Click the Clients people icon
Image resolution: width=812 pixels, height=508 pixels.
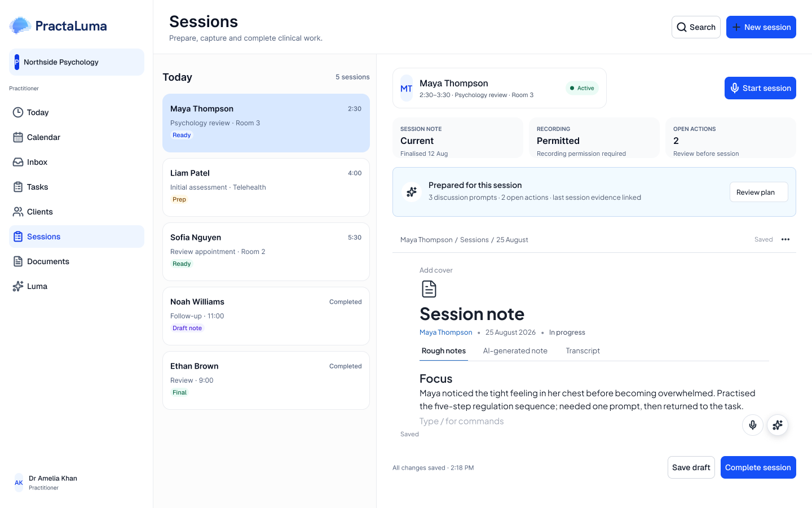[x=18, y=212]
